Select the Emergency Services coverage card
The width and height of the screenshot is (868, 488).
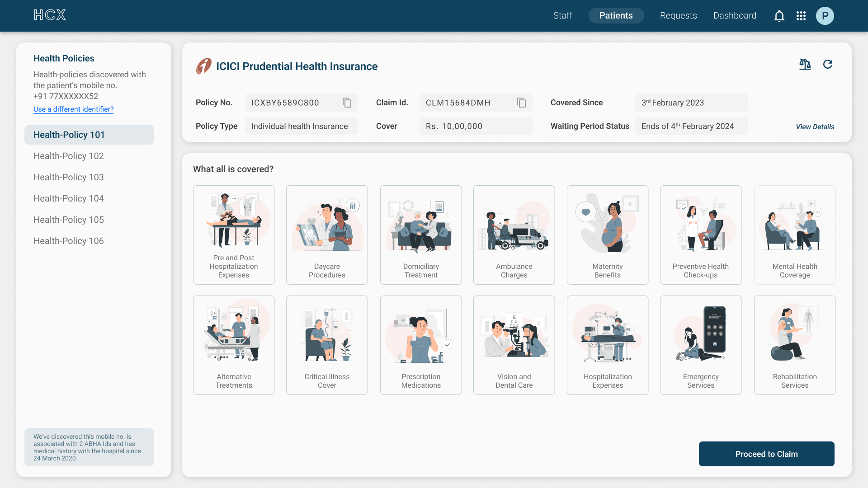coord(700,345)
